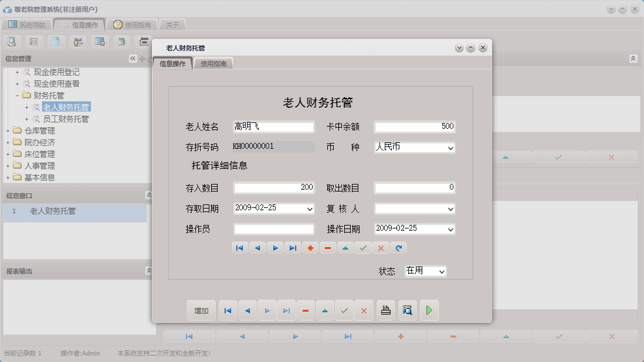Click the red plus add-record icon above 状态
The width and height of the screenshot is (644, 362).
point(310,248)
